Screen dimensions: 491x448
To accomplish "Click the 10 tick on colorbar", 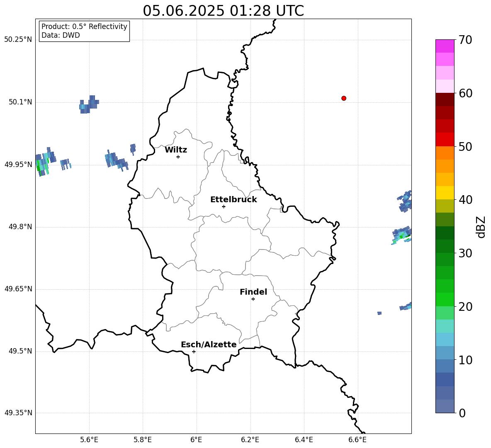I will point(465,360).
